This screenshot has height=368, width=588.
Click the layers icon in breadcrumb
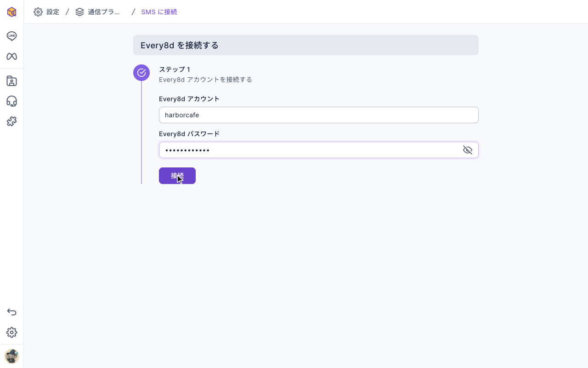(x=80, y=12)
